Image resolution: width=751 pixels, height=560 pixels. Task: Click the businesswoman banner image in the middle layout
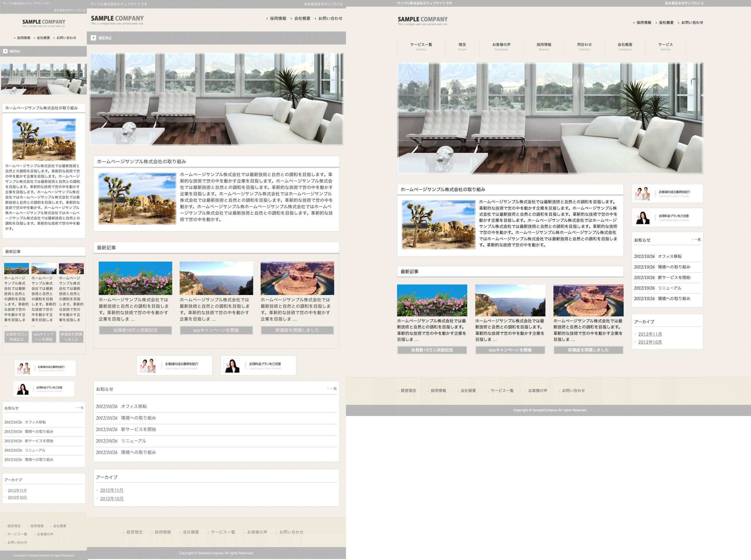click(x=232, y=366)
